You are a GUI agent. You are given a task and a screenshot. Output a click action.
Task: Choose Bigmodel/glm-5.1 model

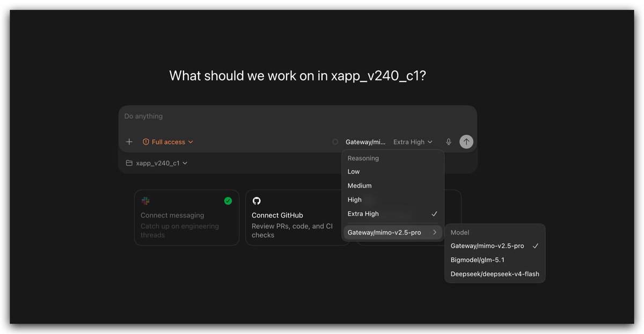[495, 260]
